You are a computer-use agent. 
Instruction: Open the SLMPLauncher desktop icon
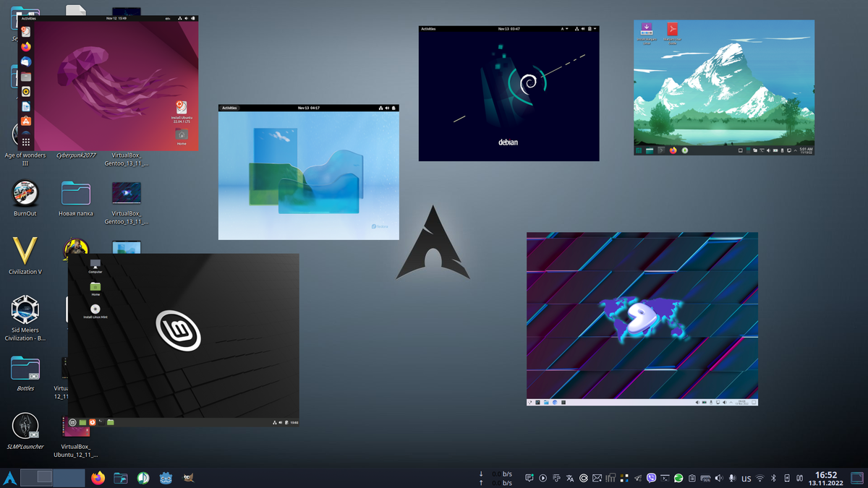pyautogui.click(x=25, y=431)
